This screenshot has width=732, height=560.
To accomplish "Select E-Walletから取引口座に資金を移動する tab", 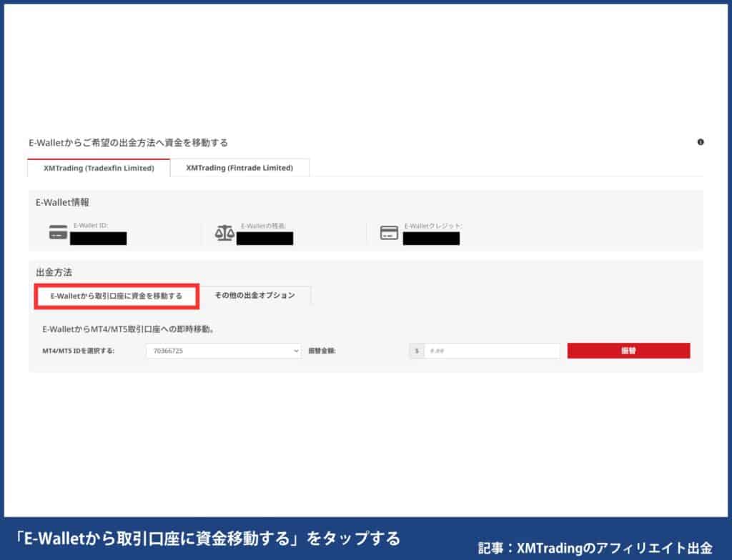I will 117,296.
